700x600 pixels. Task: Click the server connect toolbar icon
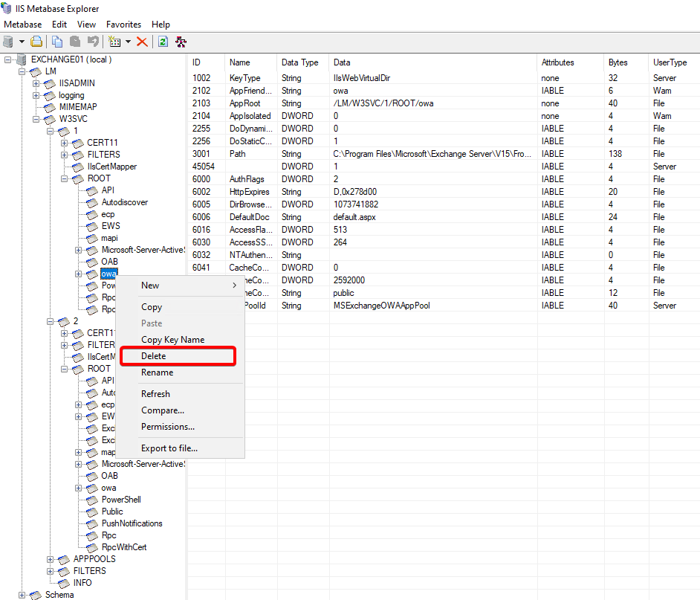pos(8,42)
